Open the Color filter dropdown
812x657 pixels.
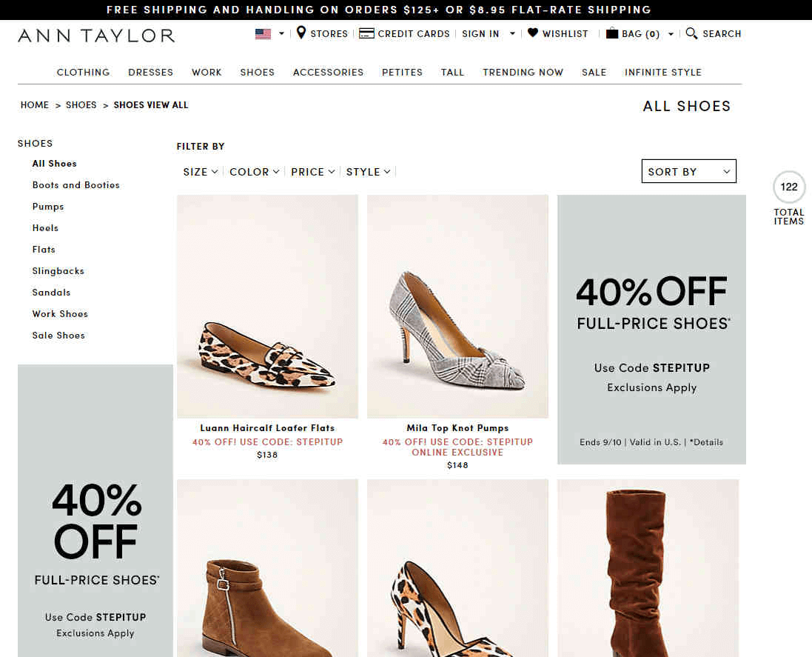[x=255, y=172]
